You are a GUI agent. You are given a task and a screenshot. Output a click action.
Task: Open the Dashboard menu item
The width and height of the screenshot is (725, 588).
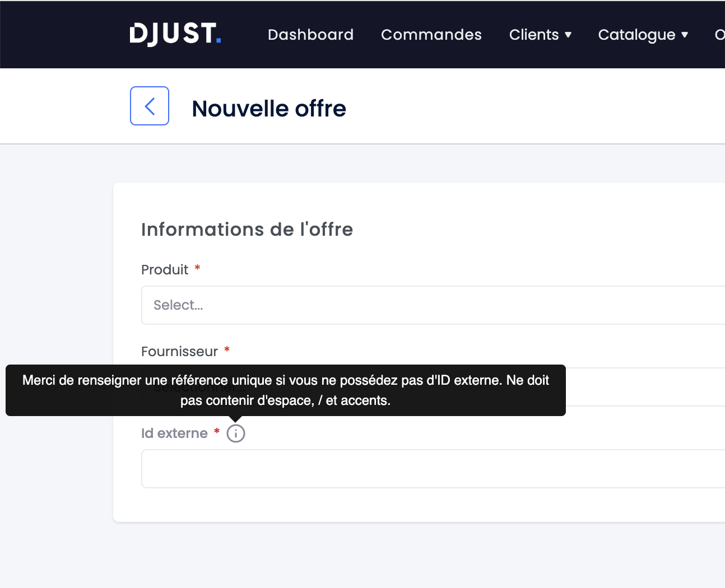[310, 35]
